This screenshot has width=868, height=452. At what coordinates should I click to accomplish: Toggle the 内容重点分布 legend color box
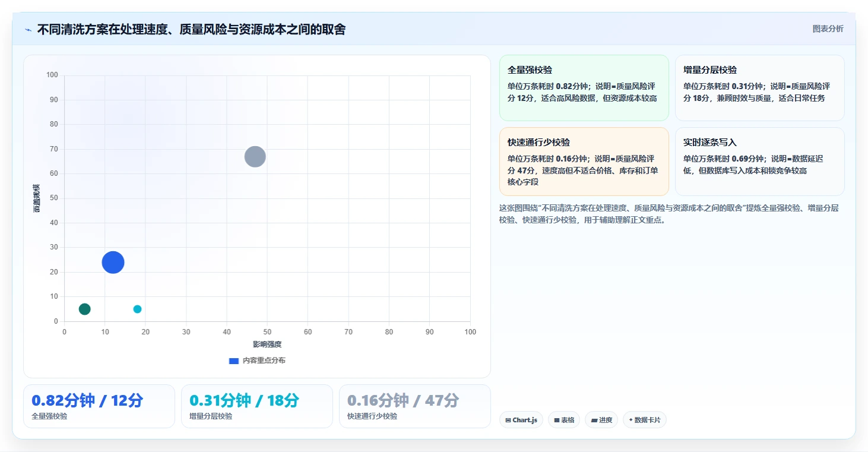coord(234,361)
